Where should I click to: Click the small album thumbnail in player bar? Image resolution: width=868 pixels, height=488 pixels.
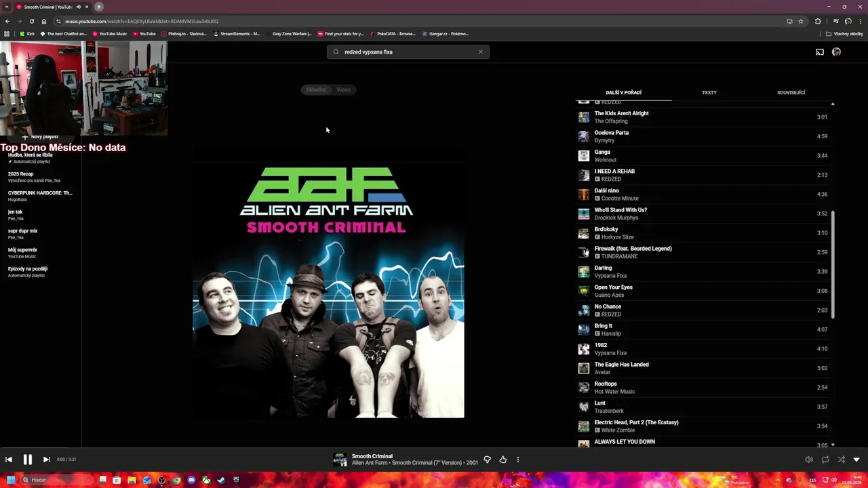click(340, 460)
